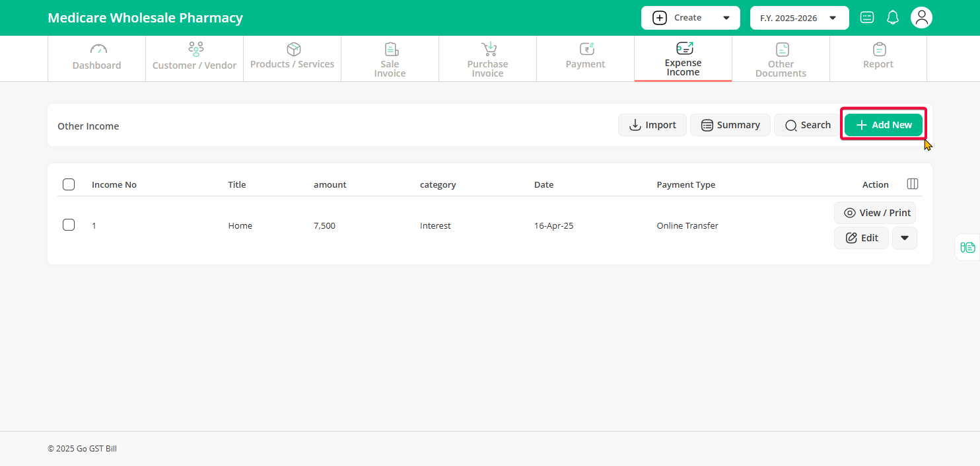The width and height of the screenshot is (980, 466).
Task: Go to Customer / Vendor tab
Action: [x=194, y=58]
